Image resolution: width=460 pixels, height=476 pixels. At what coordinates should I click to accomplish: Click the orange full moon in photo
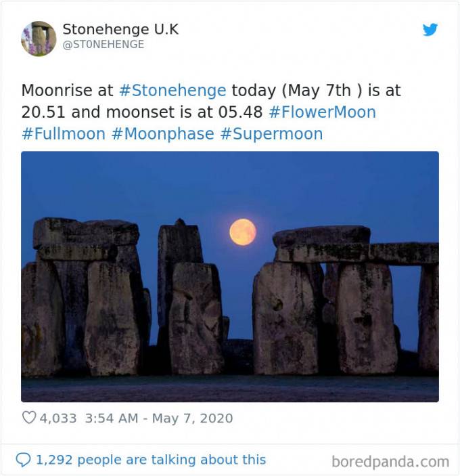tap(243, 232)
